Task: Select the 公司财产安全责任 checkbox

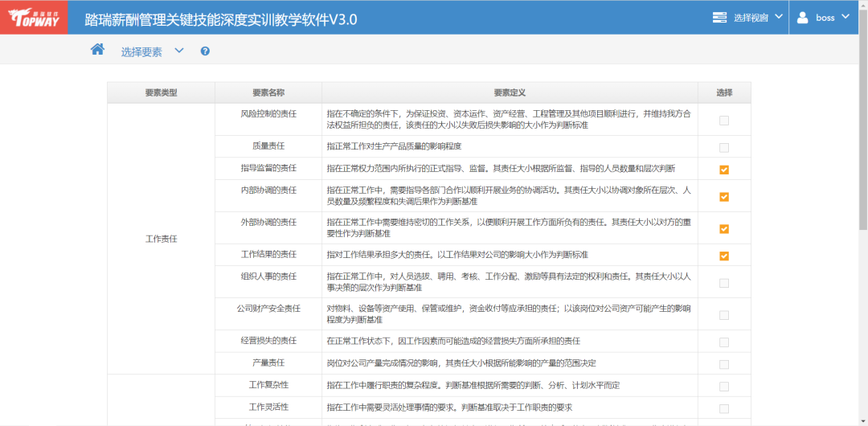Action: 724,315
